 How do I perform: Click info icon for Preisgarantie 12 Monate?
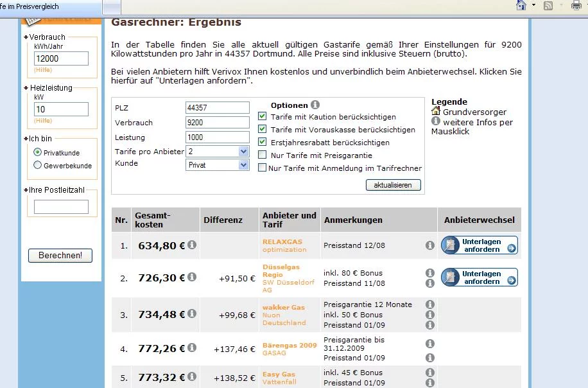430,304
